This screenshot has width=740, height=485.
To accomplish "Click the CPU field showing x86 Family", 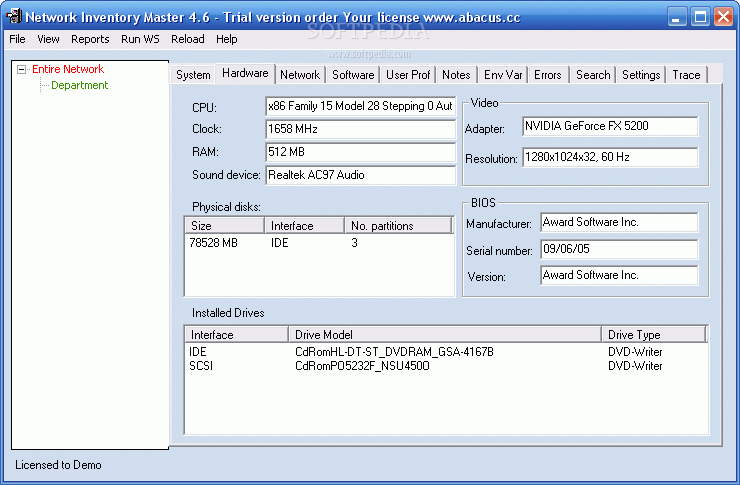I will point(361,106).
